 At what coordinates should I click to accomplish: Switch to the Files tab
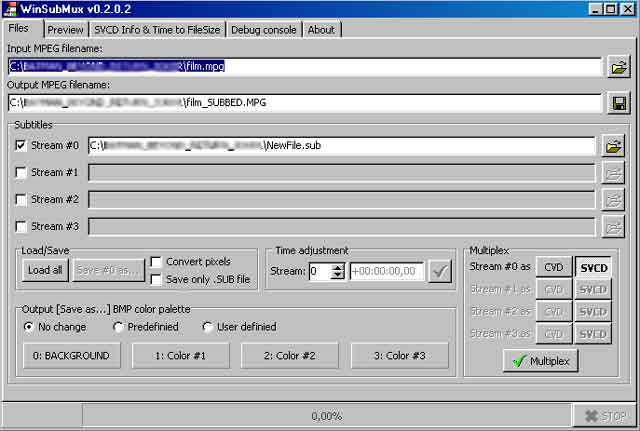click(22, 28)
